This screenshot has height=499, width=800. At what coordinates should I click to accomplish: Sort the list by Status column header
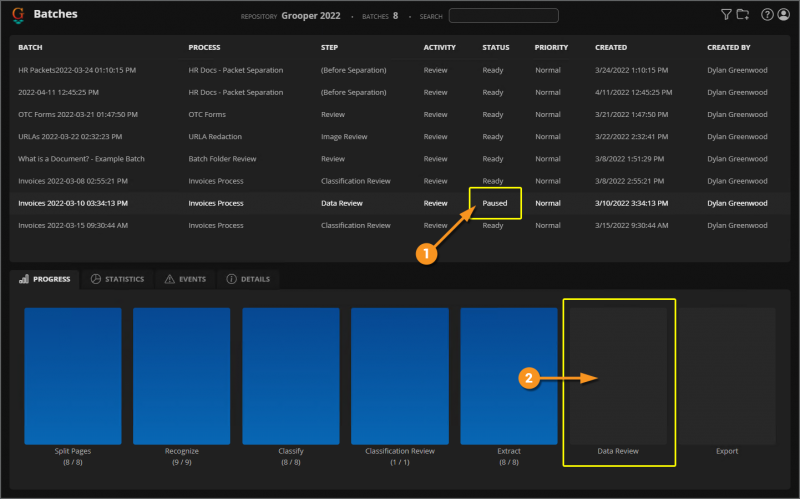click(496, 47)
